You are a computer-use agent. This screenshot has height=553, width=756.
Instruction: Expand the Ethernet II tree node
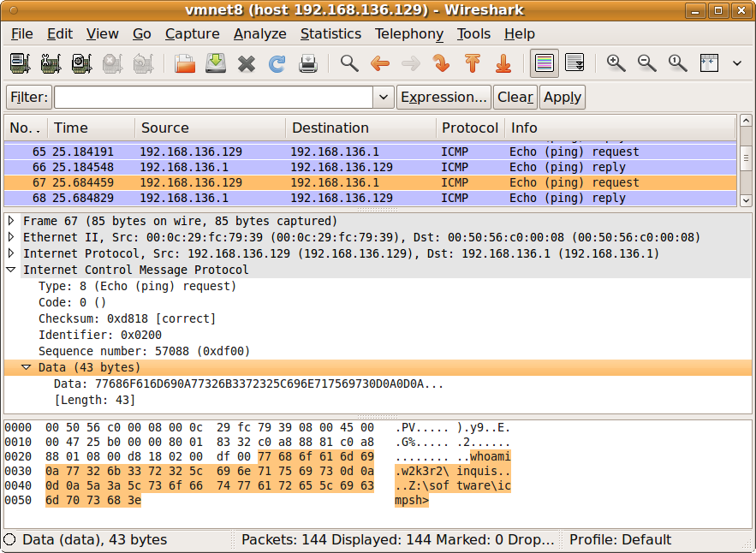tap(11, 237)
